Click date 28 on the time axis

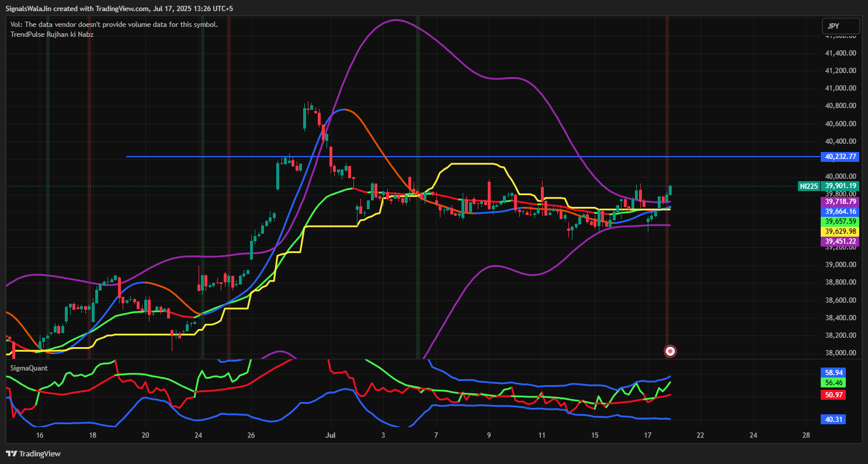tap(806, 435)
